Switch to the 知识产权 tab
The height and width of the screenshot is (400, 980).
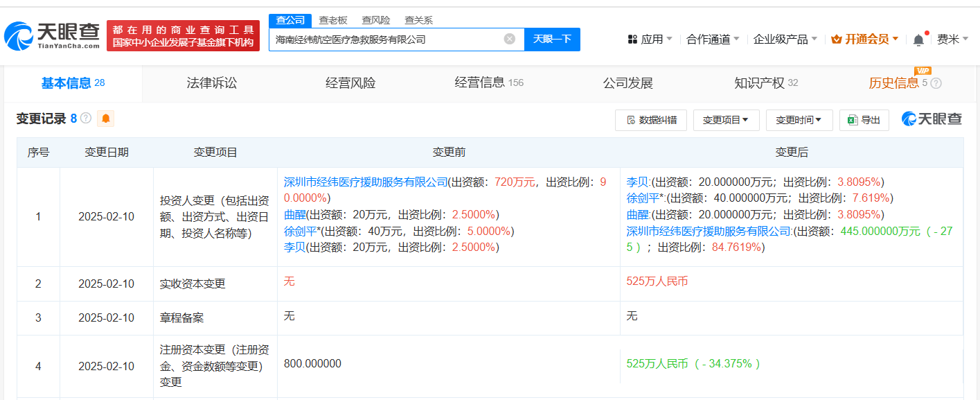pos(766,83)
